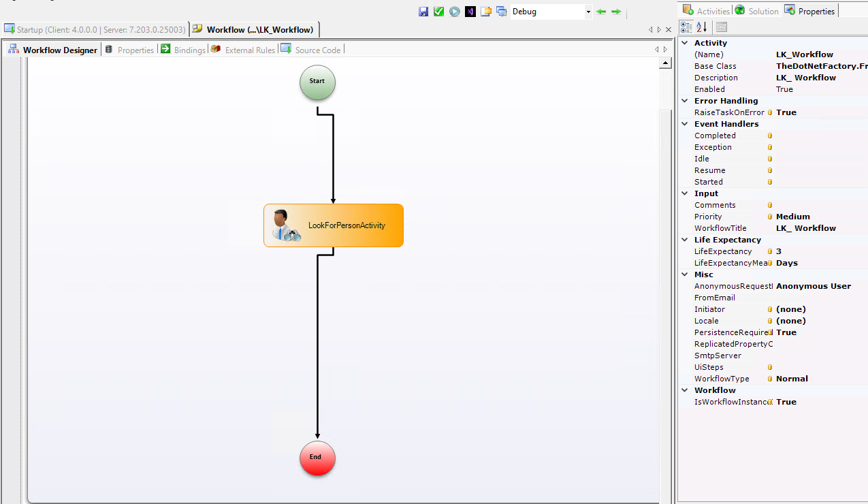Select the green Start node
868x504 pixels.
pos(317,82)
